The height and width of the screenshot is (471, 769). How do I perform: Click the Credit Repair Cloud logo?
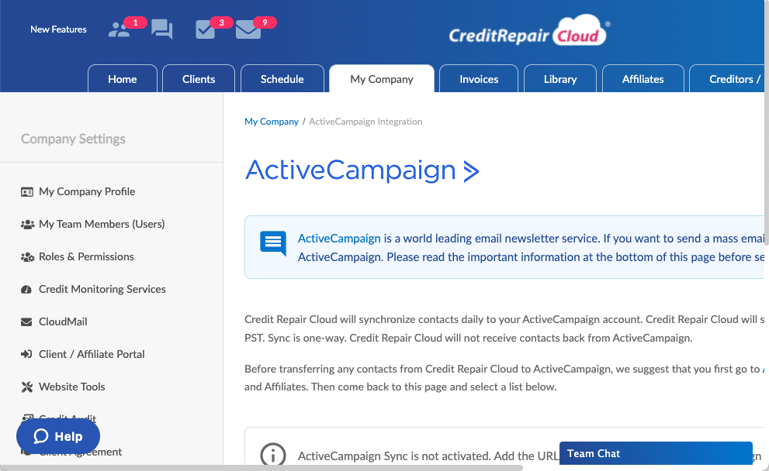(x=528, y=33)
